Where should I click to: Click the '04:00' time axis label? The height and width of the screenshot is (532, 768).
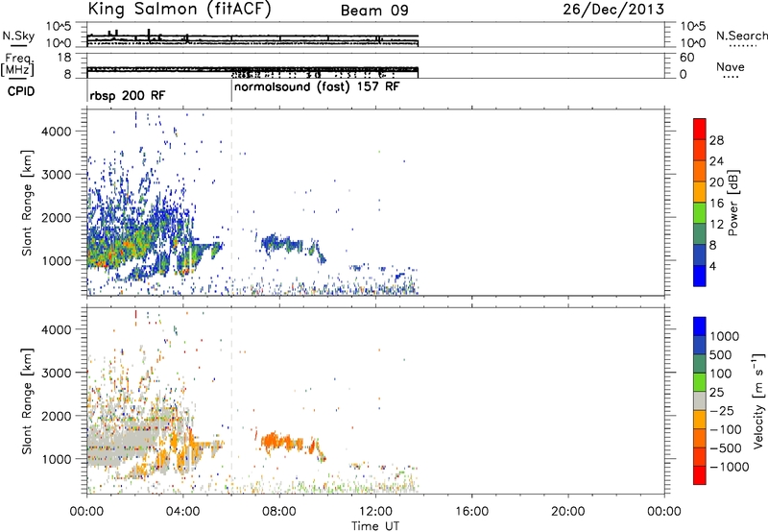coord(183,512)
